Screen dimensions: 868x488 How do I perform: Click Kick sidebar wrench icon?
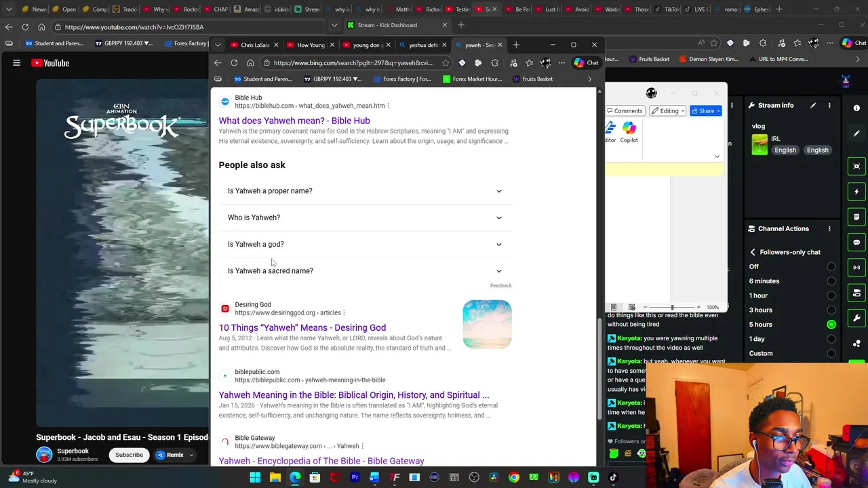(856, 318)
